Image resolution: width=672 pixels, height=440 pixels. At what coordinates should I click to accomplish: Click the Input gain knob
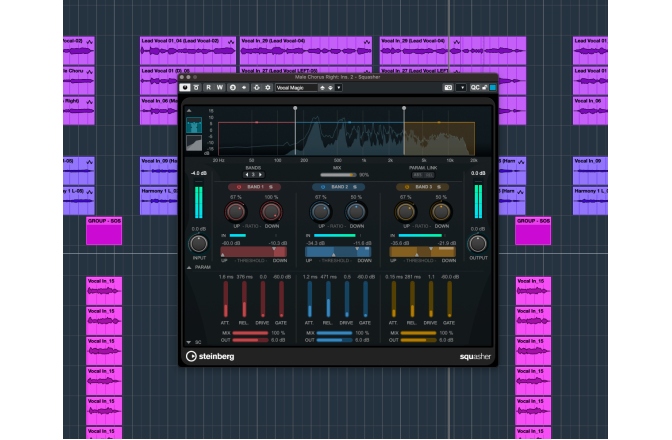tap(198, 243)
